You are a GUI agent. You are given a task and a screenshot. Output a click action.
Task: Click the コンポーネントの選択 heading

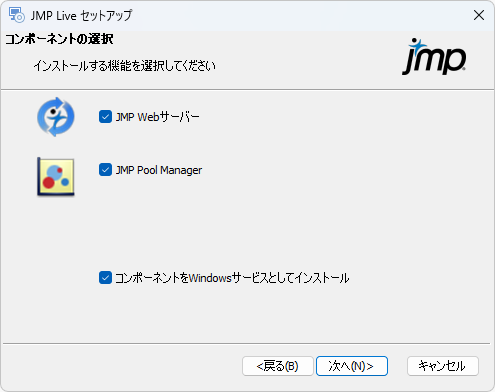point(59,39)
